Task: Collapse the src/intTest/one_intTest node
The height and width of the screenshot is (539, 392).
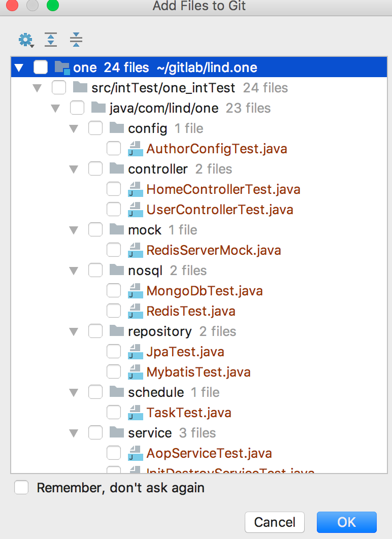Action: [x=38, y=88]
